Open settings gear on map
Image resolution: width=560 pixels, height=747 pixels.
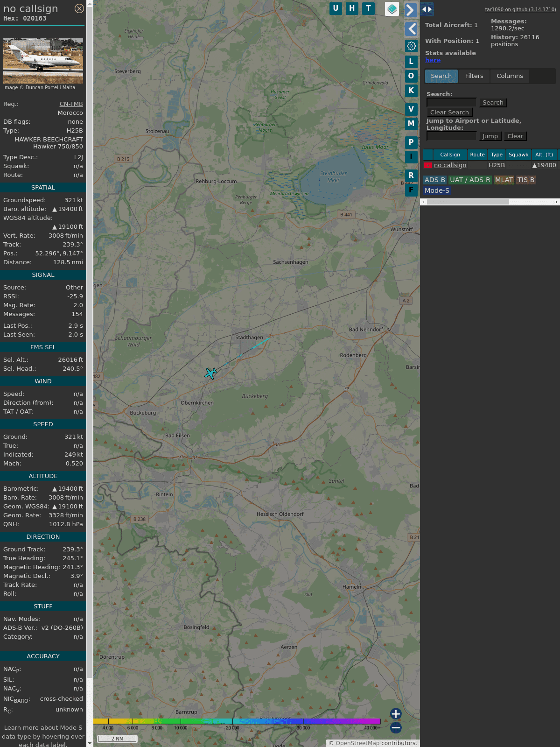point(411,46)
